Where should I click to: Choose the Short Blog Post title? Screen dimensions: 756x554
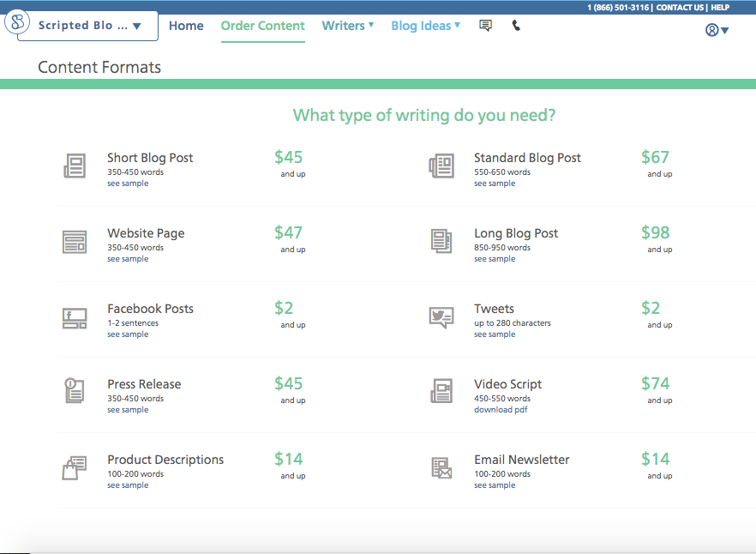(150, 158)
